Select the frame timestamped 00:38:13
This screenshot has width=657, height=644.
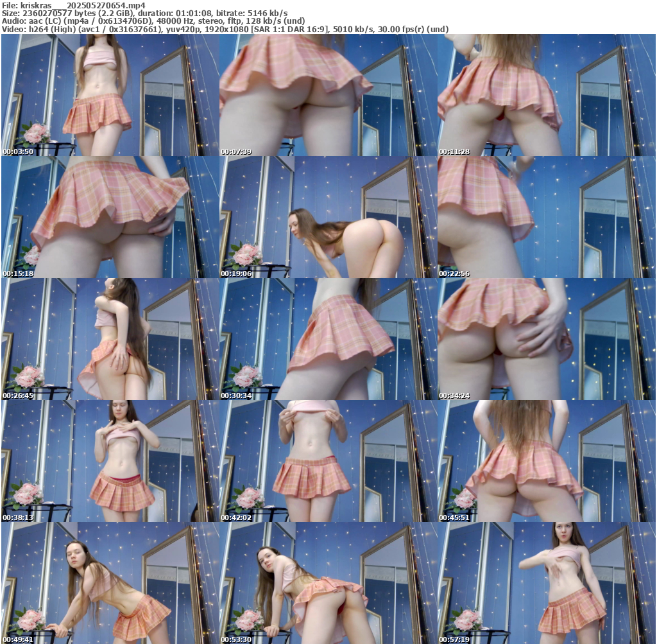[110, 461]
